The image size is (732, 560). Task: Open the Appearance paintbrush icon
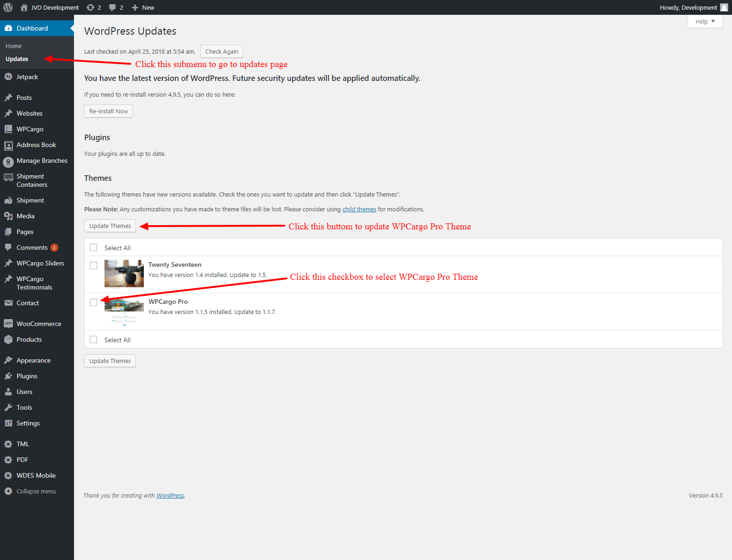[x=8, y=360]
